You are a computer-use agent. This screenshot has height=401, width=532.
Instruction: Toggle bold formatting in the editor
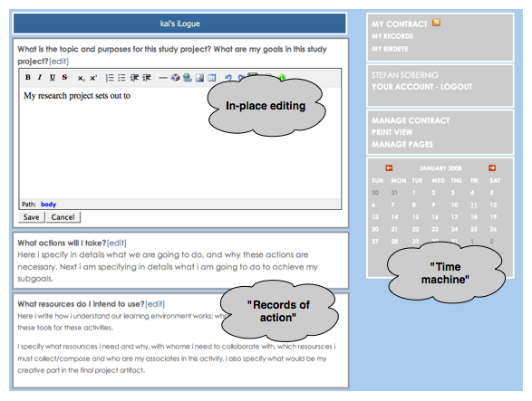tap(28, 78)
